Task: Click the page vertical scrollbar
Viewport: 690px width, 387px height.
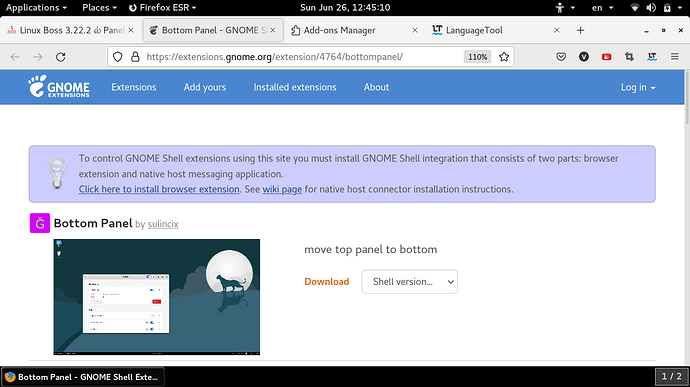Action: [x=687, y=98]
